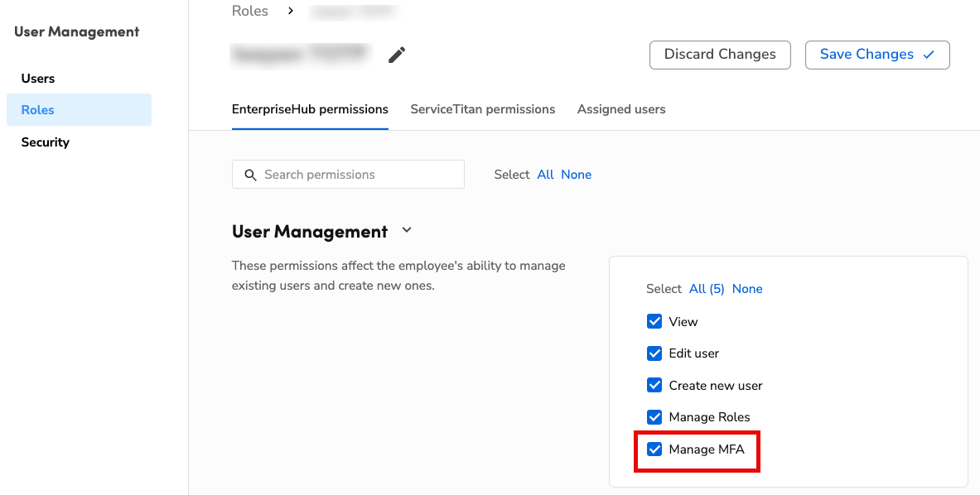Click the User Management section heading
This screenshot has width=980, height=495.
(x=310, y=232)
